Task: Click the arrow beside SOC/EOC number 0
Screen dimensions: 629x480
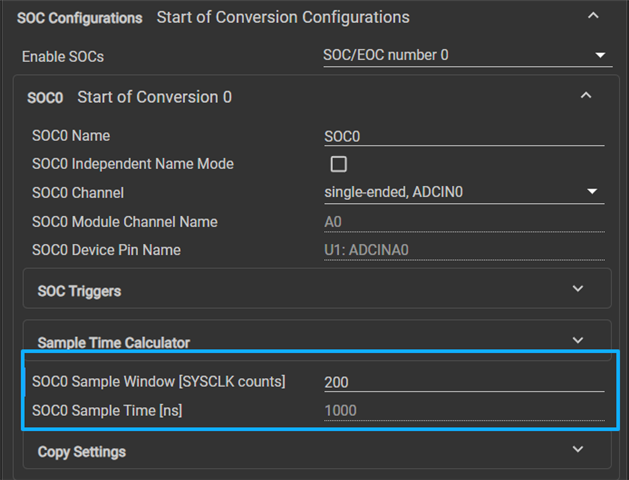Action: tap(600, 55)
